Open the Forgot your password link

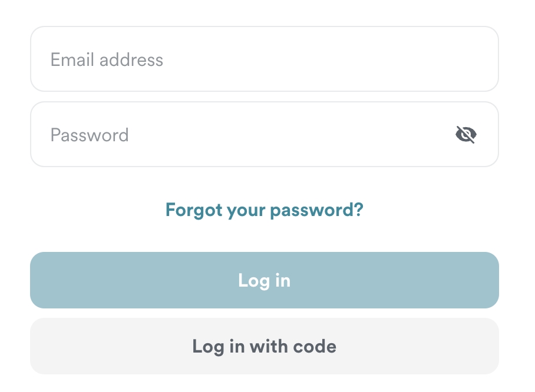click(x=264, y=210)
